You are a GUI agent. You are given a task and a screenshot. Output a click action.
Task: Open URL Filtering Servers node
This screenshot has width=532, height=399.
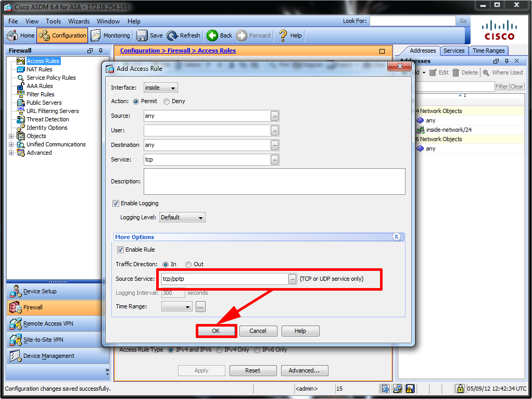(53, 111)
